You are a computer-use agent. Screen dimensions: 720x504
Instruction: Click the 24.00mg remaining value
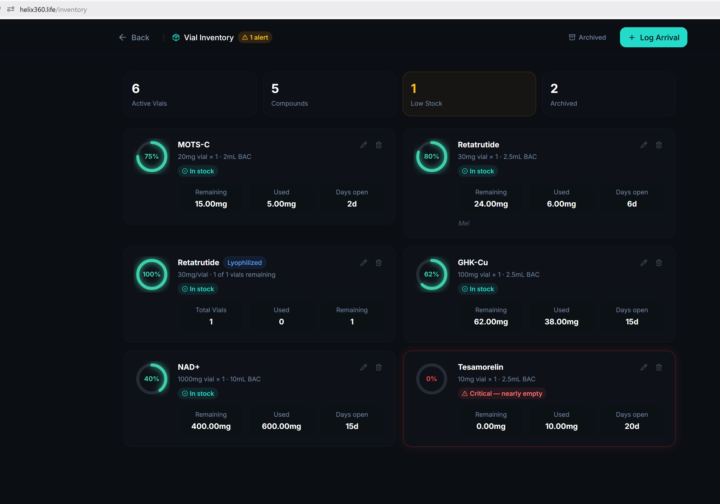pyautogui.click(x=491, y=204)
